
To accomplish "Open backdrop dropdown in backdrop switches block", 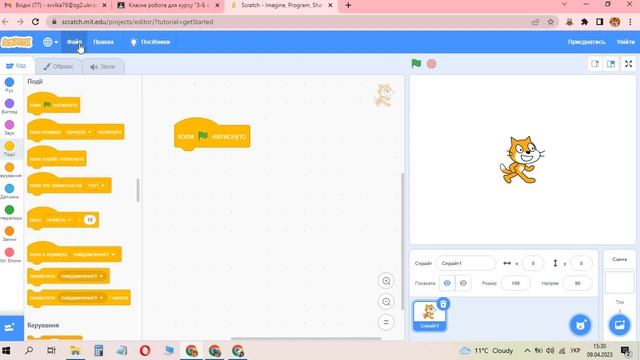I will click(97, 185).
